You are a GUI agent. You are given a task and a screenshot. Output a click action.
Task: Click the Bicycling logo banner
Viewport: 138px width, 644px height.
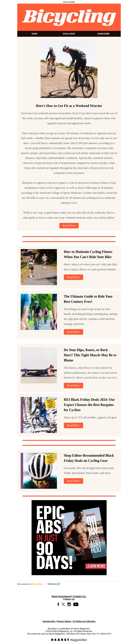(x=69, y=17)
